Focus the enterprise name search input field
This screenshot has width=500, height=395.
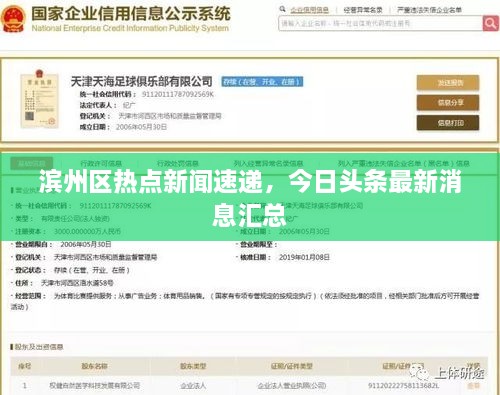pyautogui.click(x=380, y=23)
